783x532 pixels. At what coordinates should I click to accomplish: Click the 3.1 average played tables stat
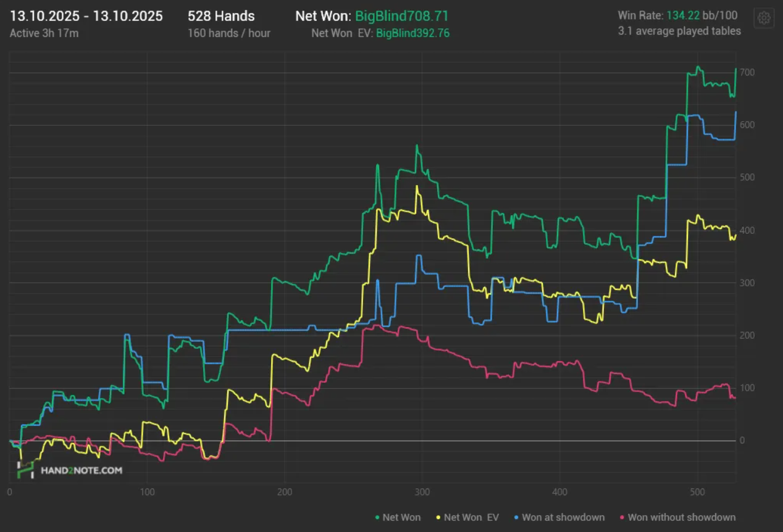(x=679, y=31)
